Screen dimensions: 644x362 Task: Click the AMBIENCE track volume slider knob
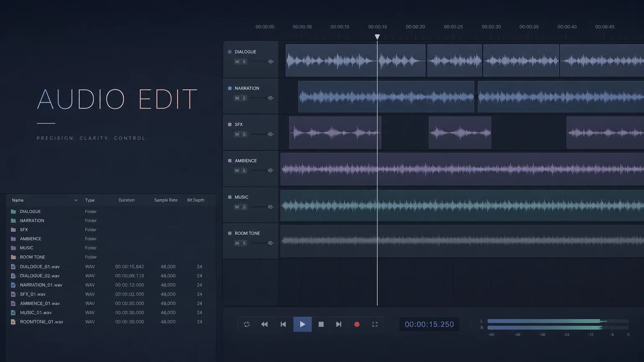click(270, 171)
